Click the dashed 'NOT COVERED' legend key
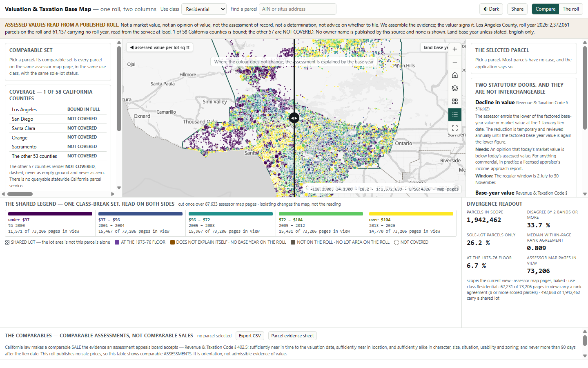 click(411, 242)
